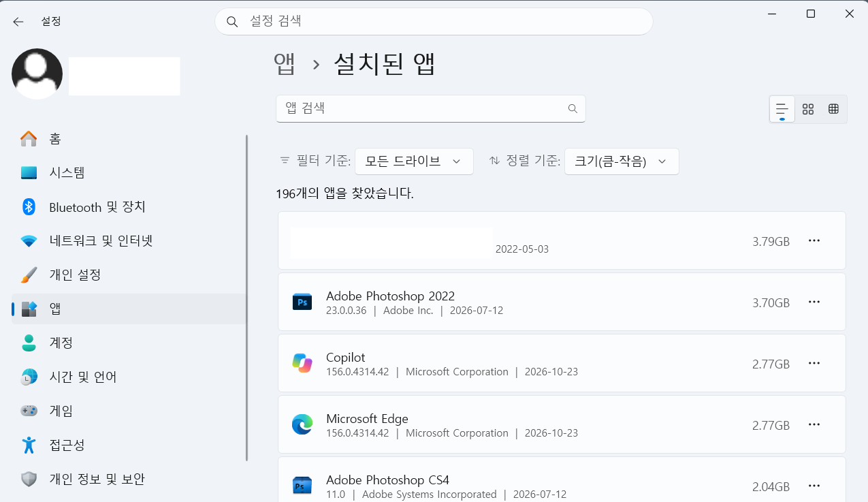
Task: Switch to list view layout
Action: [x=782, y=109]
